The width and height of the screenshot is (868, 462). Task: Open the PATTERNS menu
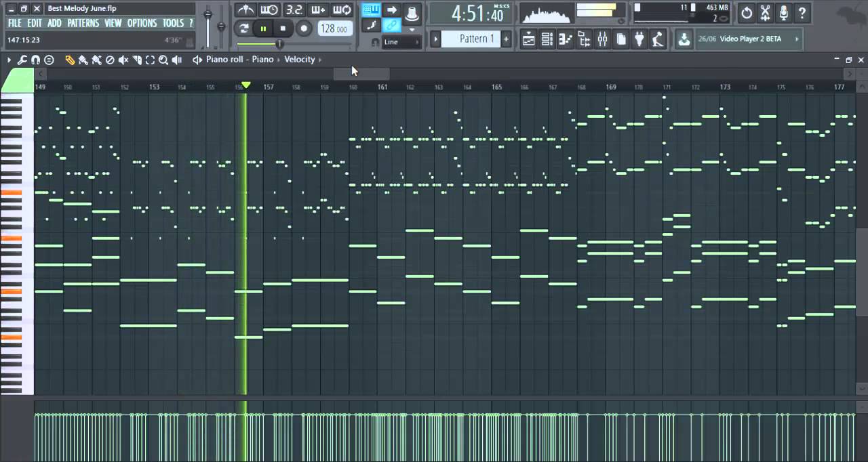[83, 23]
